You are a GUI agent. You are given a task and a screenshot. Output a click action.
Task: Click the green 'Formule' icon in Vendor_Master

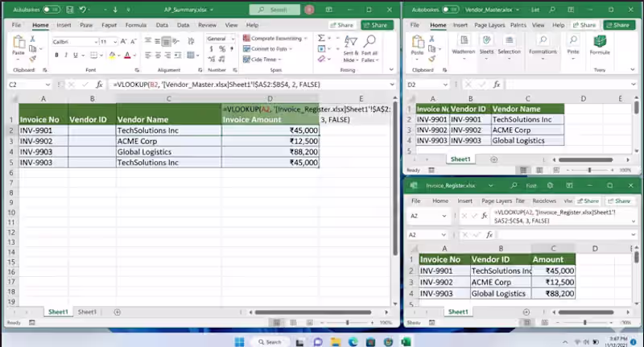pyautogui.click(x=600, y=41)
